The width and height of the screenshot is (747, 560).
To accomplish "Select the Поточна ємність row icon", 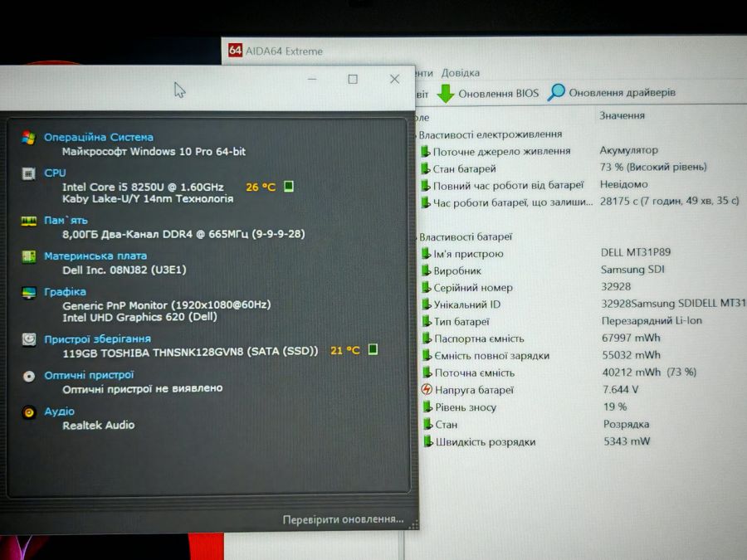I will [427, 373].
